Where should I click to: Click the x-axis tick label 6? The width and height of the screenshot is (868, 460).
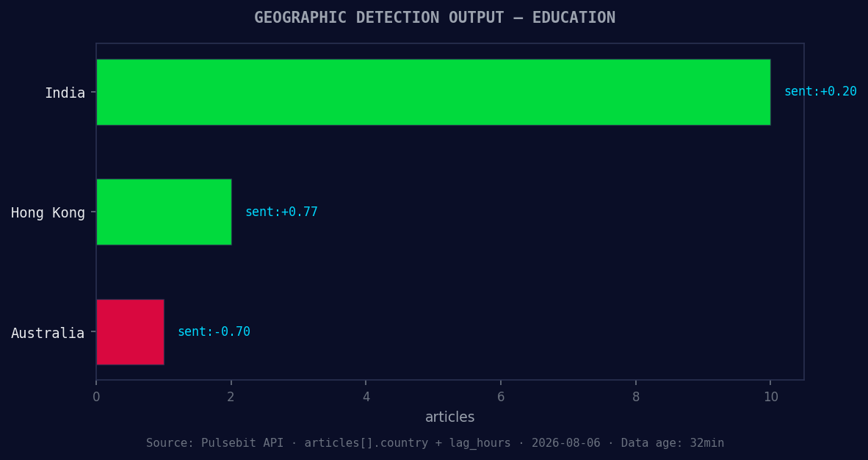500,397
